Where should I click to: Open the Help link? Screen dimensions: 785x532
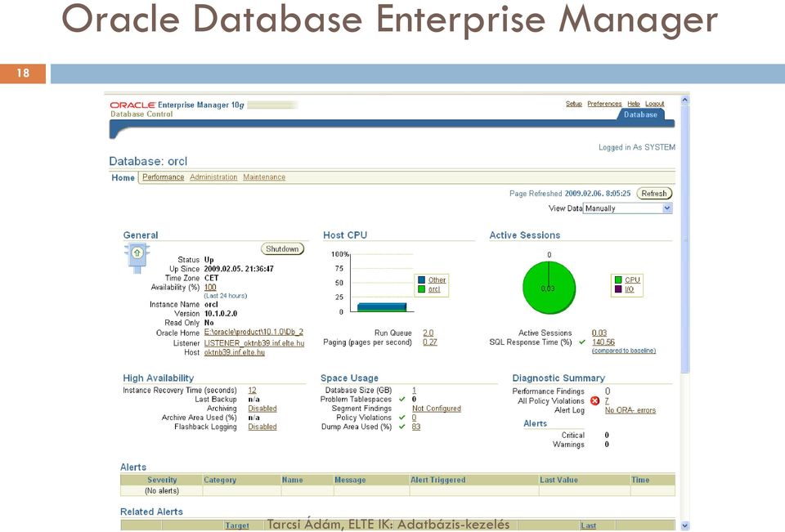click(x=633, y=104)
